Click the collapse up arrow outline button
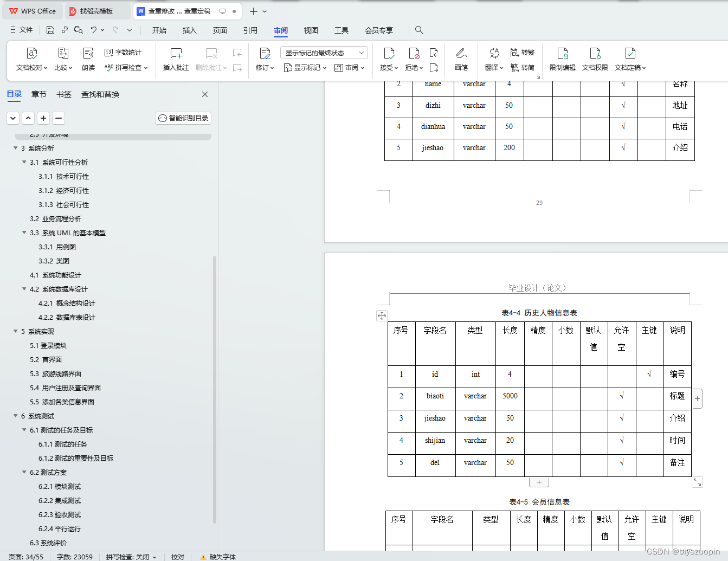Screen dimensions: 728x561 (28, 118)
